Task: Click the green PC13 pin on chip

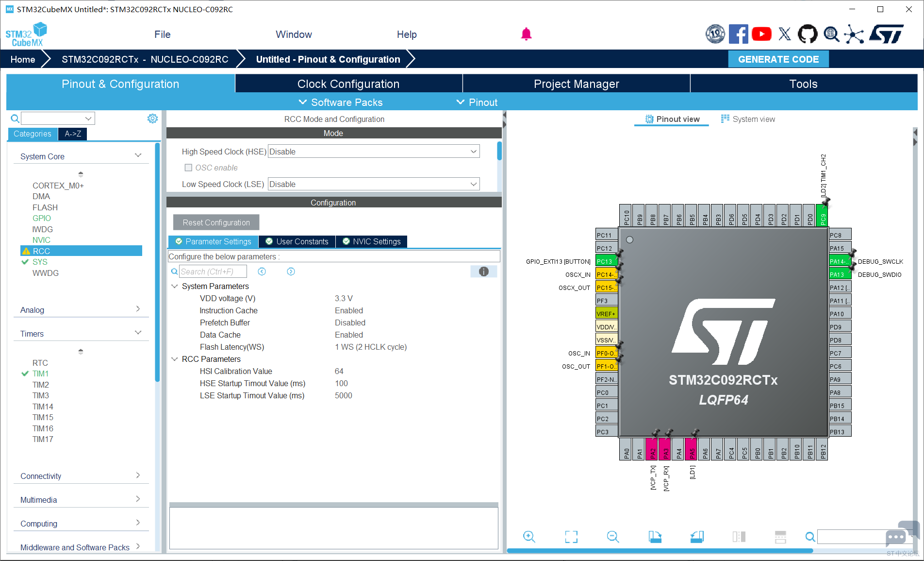Action: pos(606,261)
